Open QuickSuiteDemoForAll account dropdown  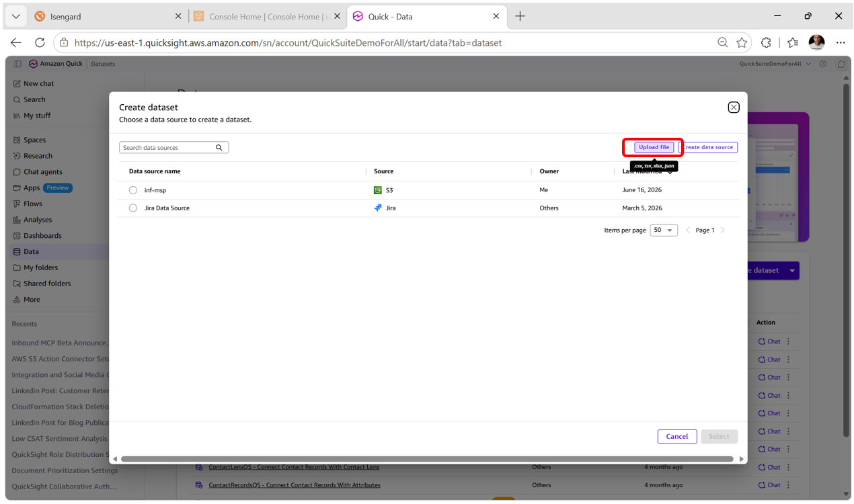(775, 64)
